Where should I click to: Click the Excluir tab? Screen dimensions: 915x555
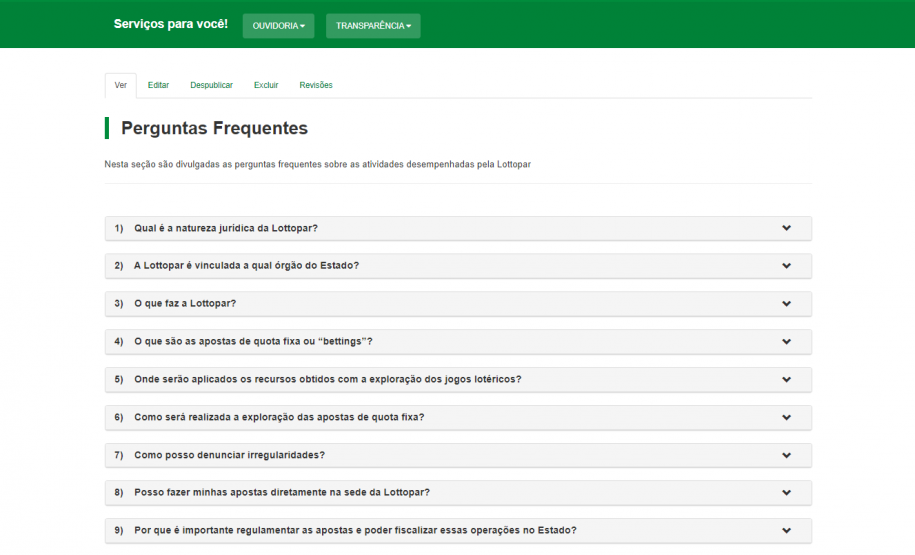tap(266, 85)
